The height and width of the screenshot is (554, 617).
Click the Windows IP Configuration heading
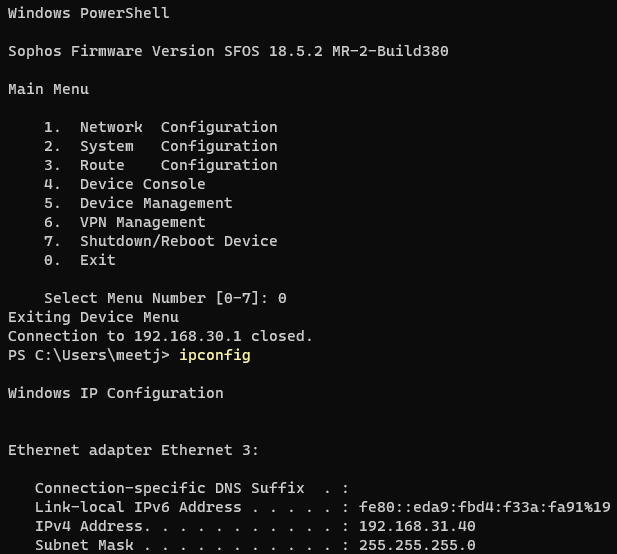pos(116,393)
